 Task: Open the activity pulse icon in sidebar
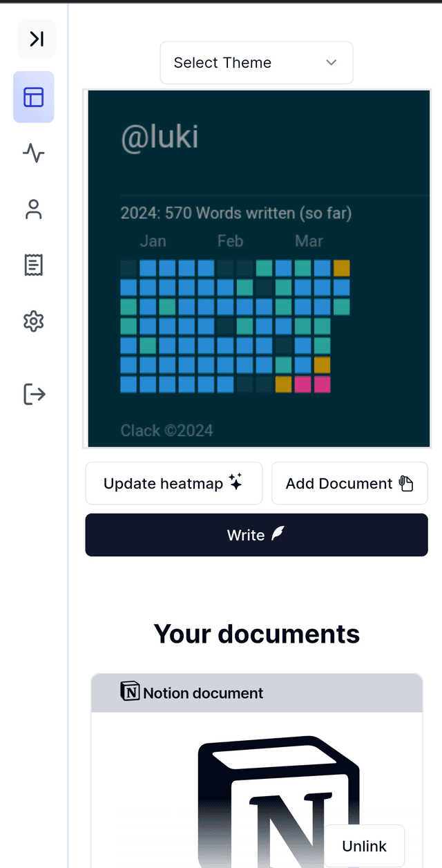coord(34,153)
